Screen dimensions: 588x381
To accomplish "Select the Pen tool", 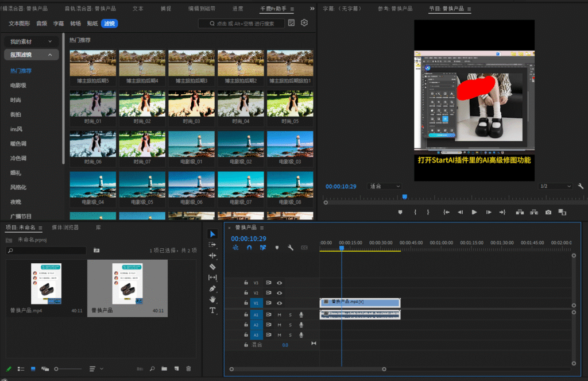I will [x=212, y=288].
